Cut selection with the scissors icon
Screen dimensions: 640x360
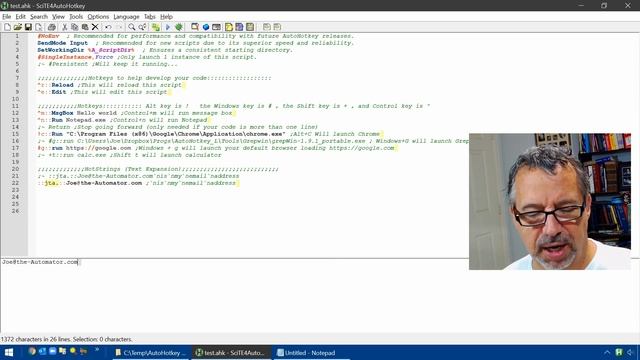tap(64, 27)
